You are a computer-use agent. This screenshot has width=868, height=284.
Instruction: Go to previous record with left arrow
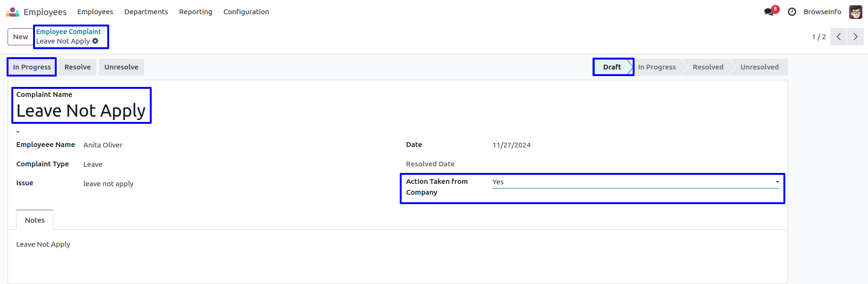(838, 37)
